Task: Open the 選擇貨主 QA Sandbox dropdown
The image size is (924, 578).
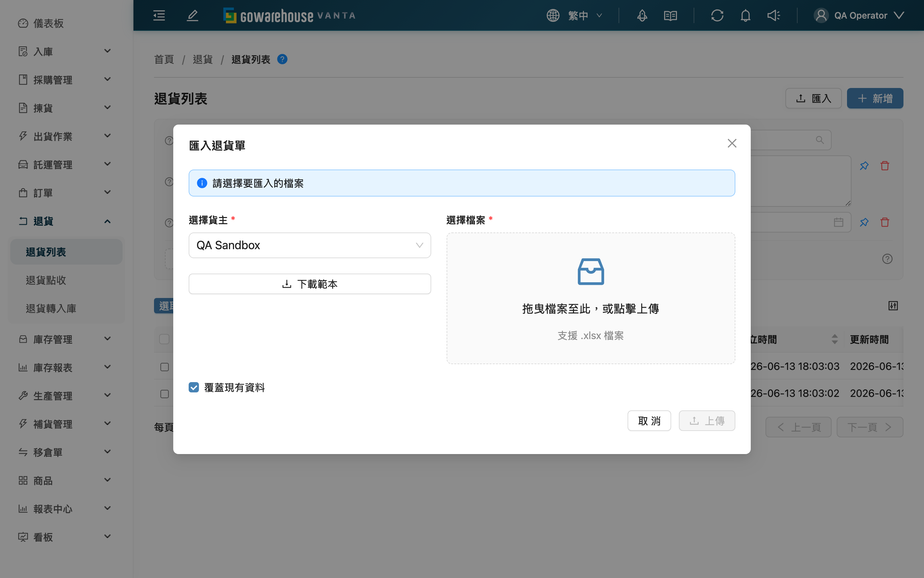Action: 310,245
